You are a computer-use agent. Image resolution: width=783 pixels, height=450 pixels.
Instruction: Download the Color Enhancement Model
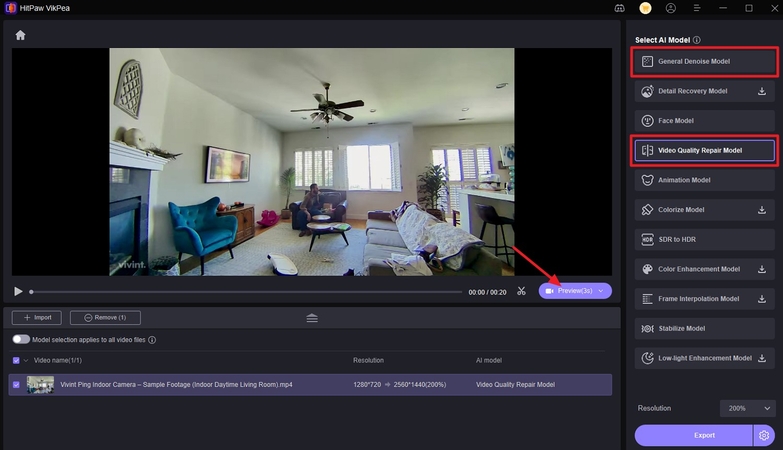tap(762, 269)
